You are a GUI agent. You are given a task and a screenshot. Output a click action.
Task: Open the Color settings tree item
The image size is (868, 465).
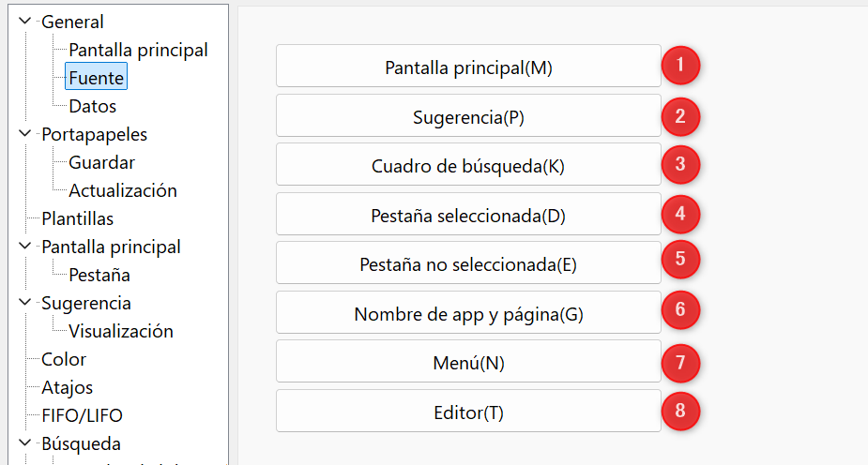pyautogui.click(x=64, y=359)
